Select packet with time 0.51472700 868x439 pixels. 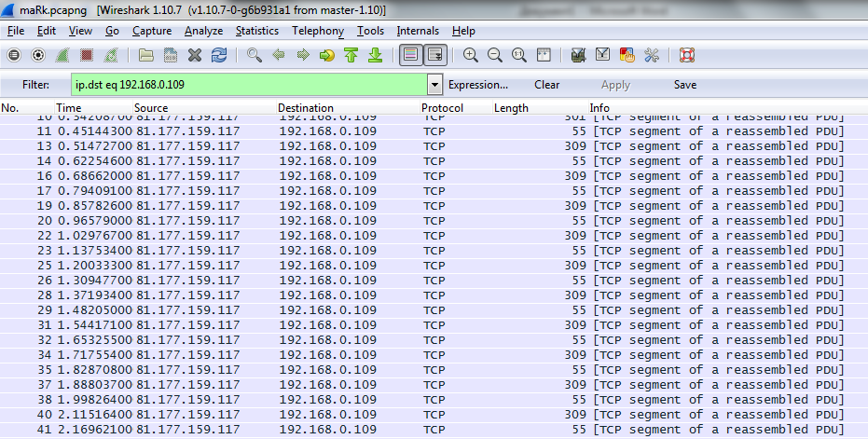[434, 146]
